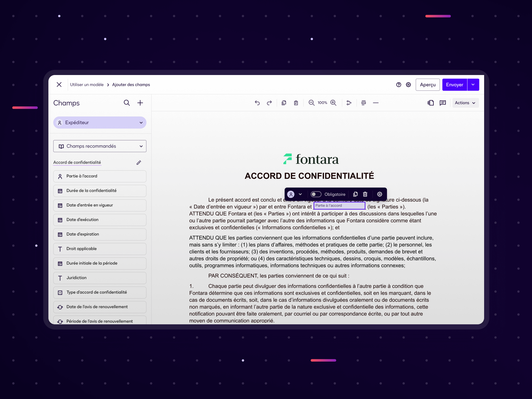Select the Partie à l'accord field in the document
The width and height of the screenshot is (532, 399).
tap(339, 206)
